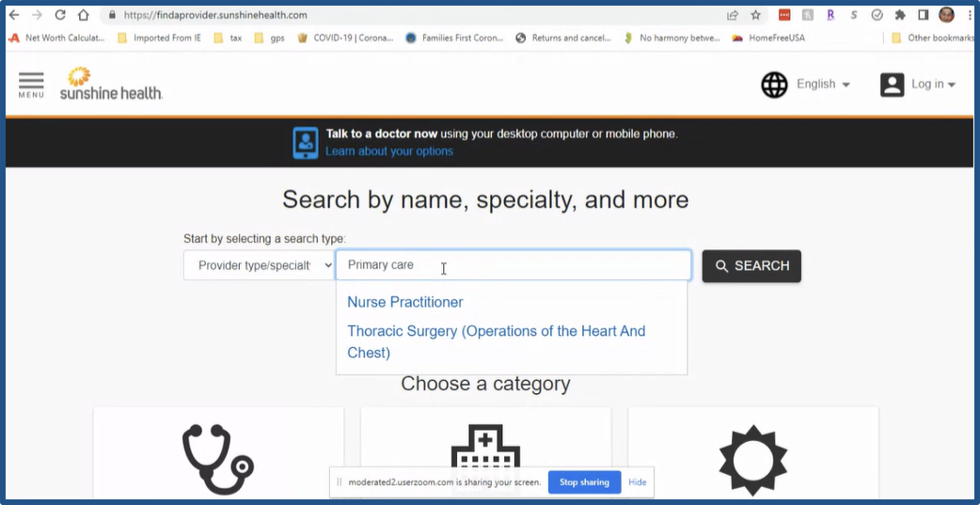
Task: Follow the Learn about your options link
Action: tap(388, 151)
